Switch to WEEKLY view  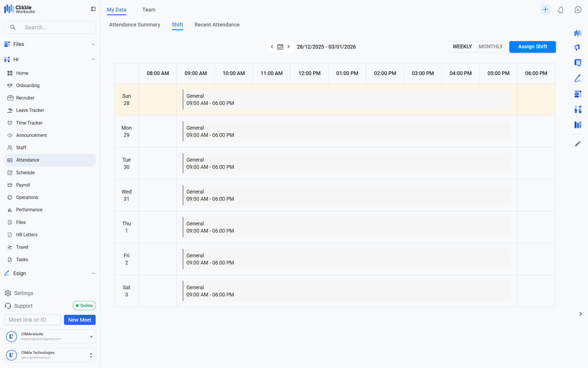pos(462,47)
